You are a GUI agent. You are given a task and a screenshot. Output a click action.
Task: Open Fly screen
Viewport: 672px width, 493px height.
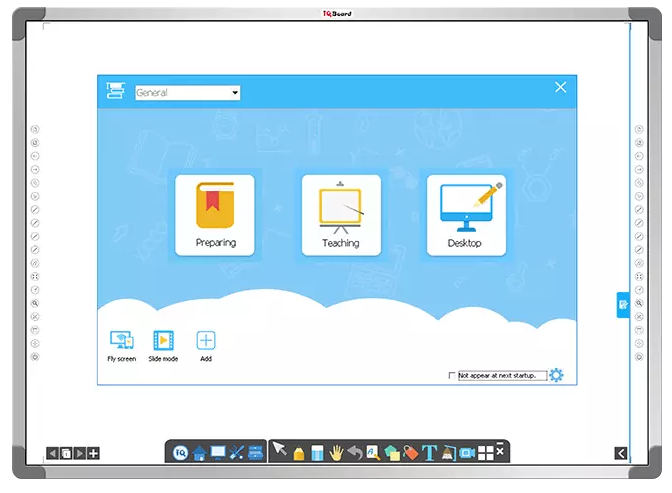point(121,342)
